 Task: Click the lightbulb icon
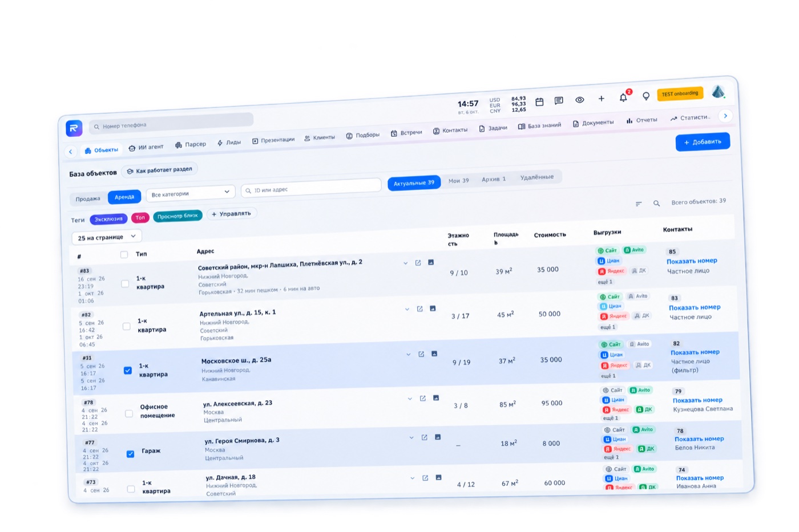coord(645,96)
